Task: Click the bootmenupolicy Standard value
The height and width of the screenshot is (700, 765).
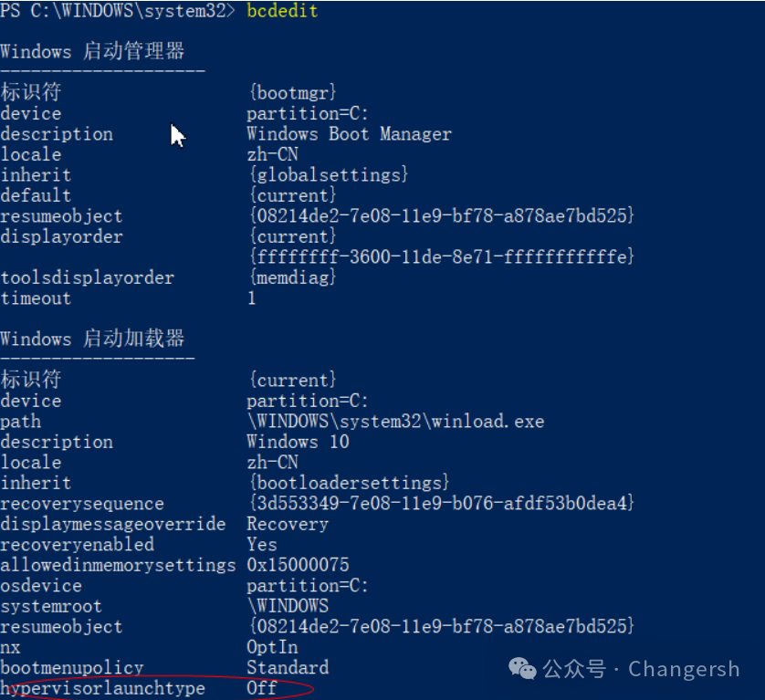Action: [x=288, y=668]
